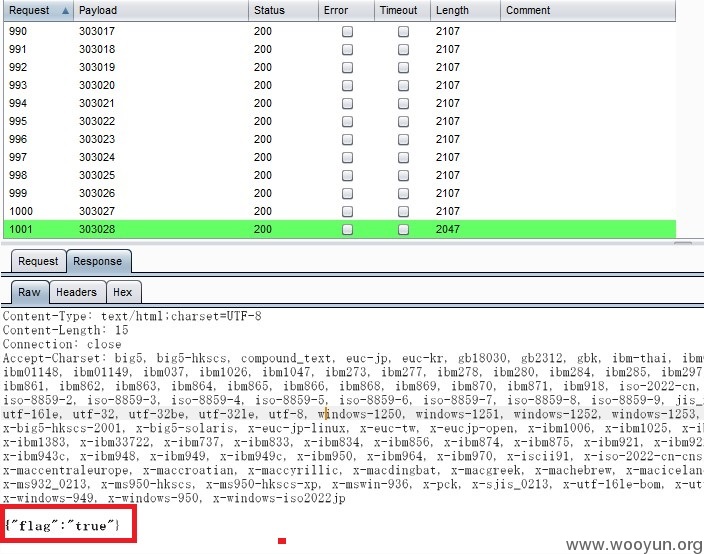Toggle Timeout checkbox for request 990
Image resolution: width=704 pixels, height=554 pixels.
404,31
